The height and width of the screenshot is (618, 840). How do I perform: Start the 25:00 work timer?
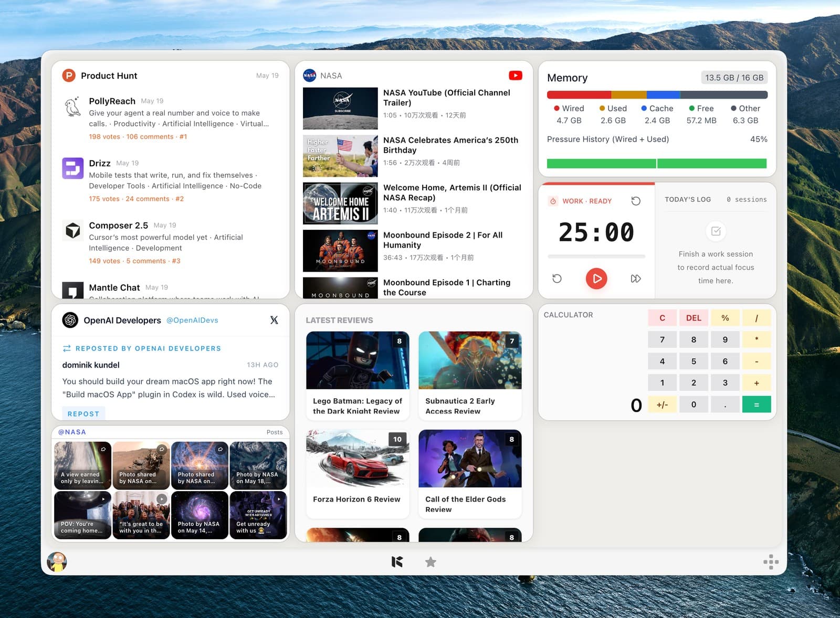tap(596, 279)
